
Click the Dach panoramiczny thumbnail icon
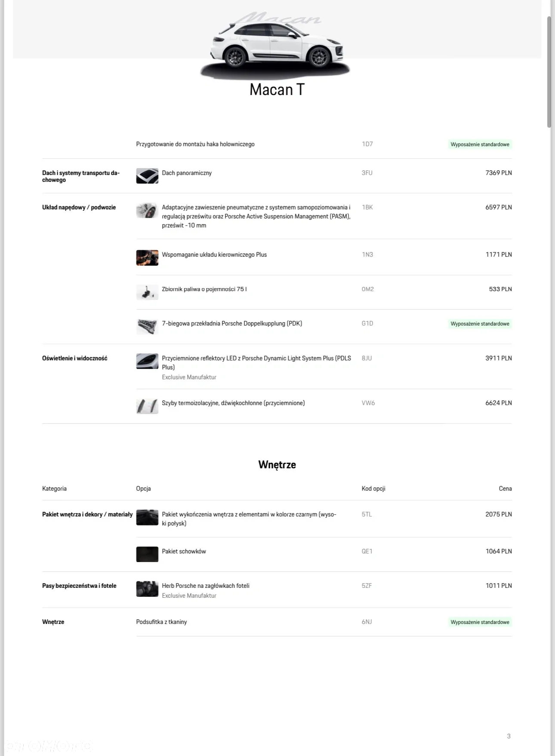click(x=147, y=176)
